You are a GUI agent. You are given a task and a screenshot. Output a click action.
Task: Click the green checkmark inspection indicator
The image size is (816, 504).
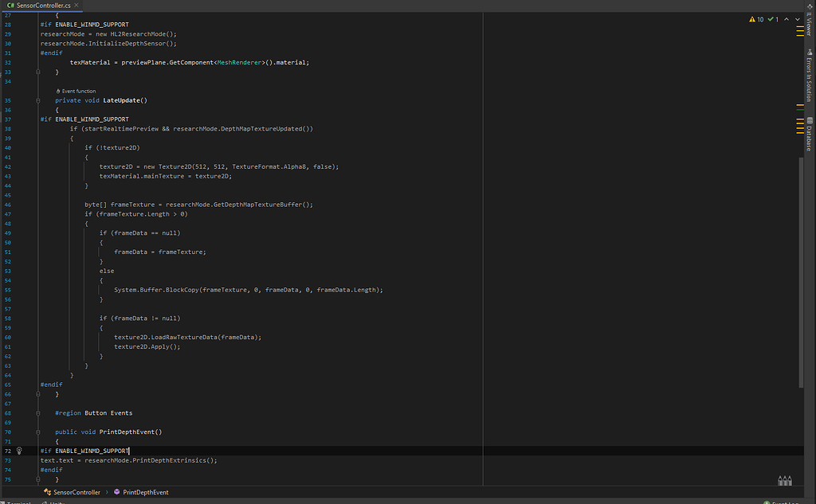point(771,18)
